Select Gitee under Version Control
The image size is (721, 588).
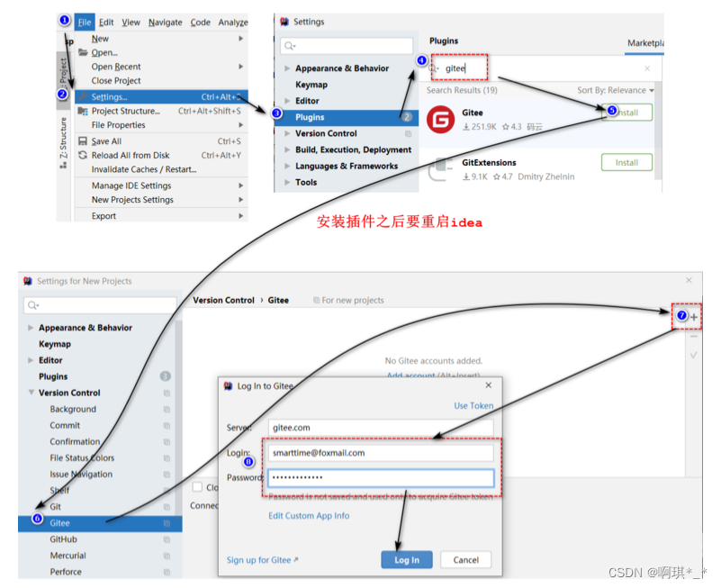[100, 523]
